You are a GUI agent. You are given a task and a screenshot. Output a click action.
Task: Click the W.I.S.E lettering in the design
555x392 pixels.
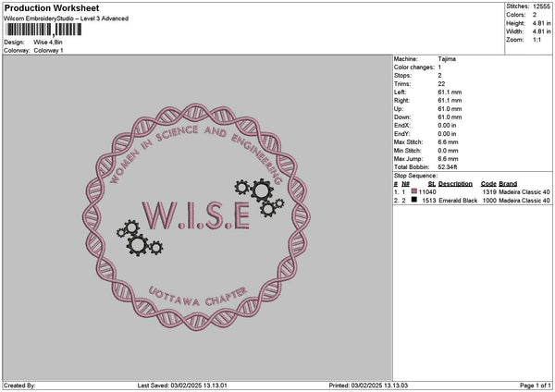195,214
